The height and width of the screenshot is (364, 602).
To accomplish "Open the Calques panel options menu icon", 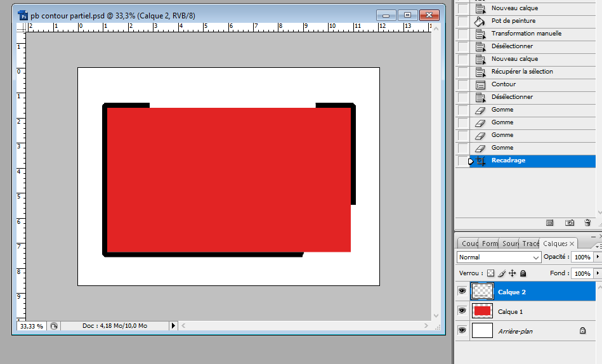I will coord(598,246).
